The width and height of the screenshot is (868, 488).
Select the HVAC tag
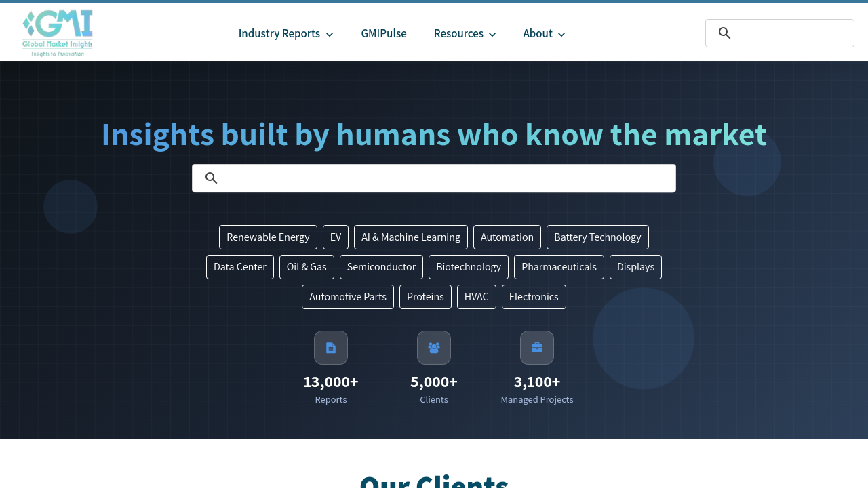[477, 297]
